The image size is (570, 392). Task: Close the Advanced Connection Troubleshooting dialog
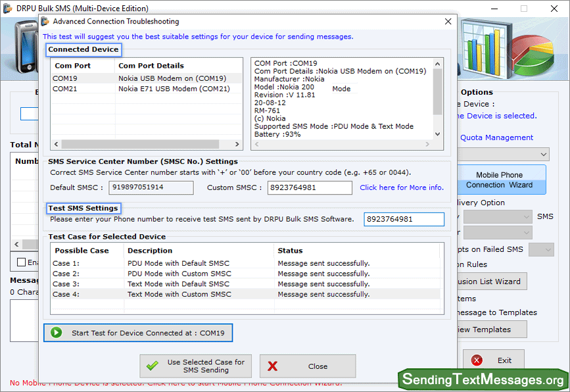[448, 22]
